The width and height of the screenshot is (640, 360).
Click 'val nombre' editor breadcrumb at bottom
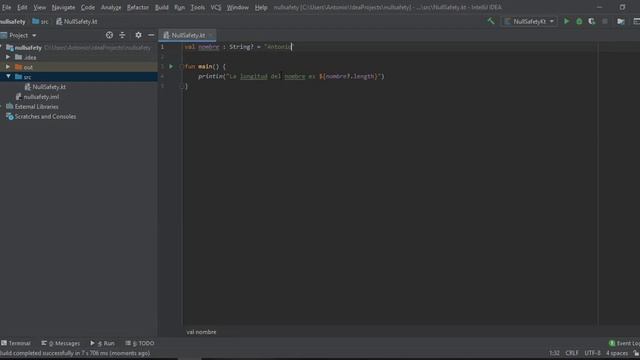tap(201, 332)
